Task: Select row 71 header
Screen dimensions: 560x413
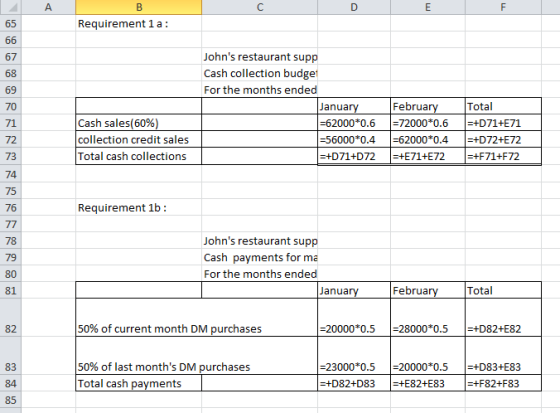Action: pyautogui.click(x=11, y=123)
